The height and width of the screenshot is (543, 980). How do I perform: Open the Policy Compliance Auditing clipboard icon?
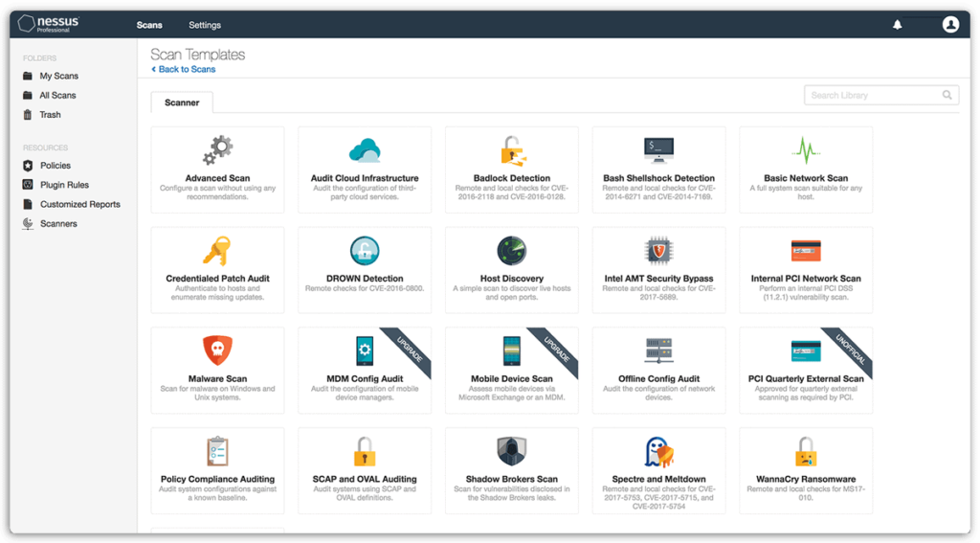tap(217, 451)
